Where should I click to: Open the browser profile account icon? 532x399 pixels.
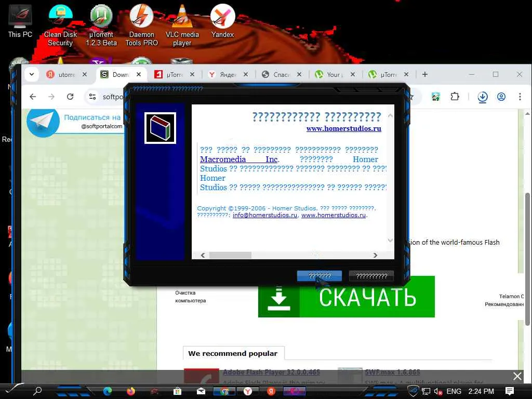pos(501,97)
